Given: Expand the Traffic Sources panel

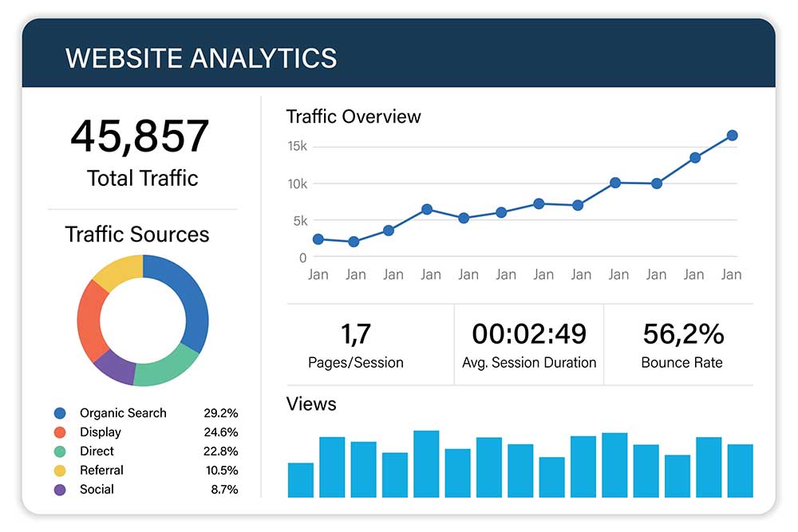Looking at the screenshot, I should pyautogui.click(x=136, y=234).
